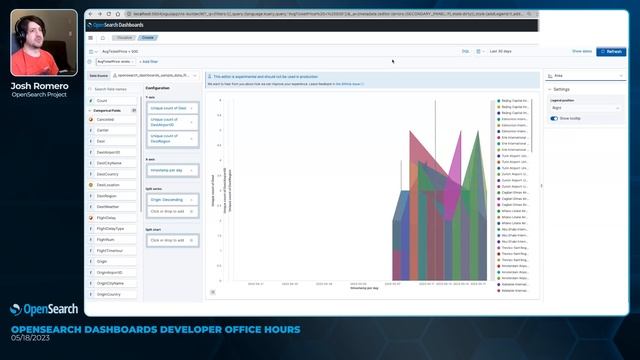Click the 'Unique count of DestRegion' metric
This screenshot has height=360, width=640.
pyautogui.click(x=173, y=138)
